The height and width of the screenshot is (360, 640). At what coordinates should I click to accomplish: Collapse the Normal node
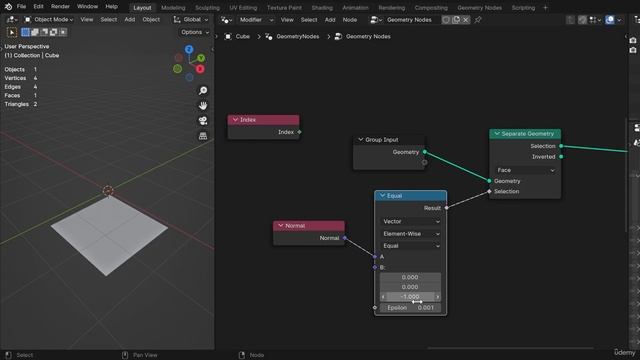(x=281, y=225)
